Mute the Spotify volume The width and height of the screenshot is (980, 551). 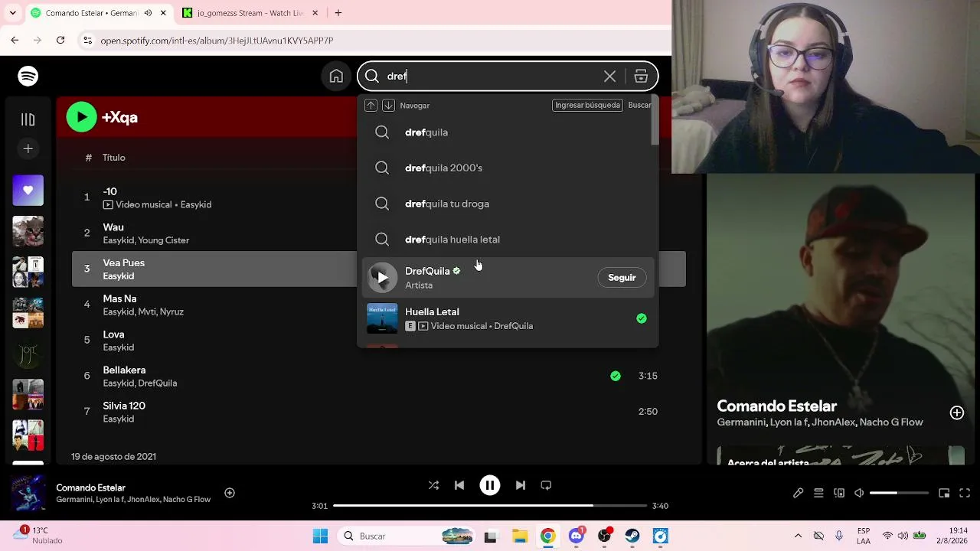point(859,494)
